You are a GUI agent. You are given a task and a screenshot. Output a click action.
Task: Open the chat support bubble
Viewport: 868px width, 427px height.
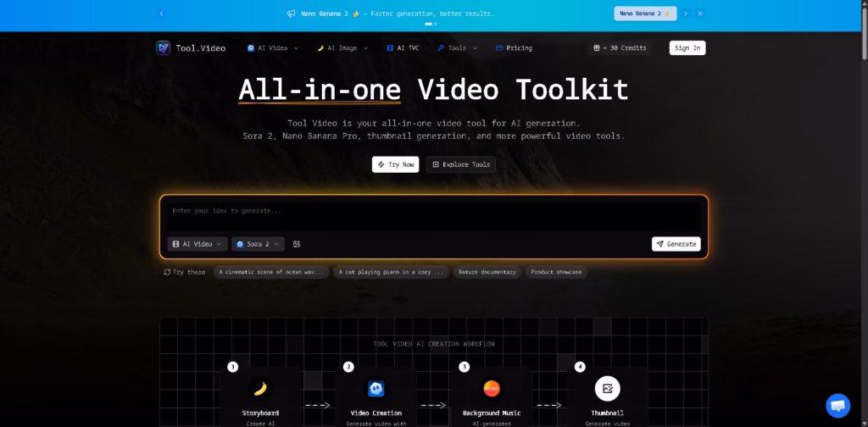838,406
